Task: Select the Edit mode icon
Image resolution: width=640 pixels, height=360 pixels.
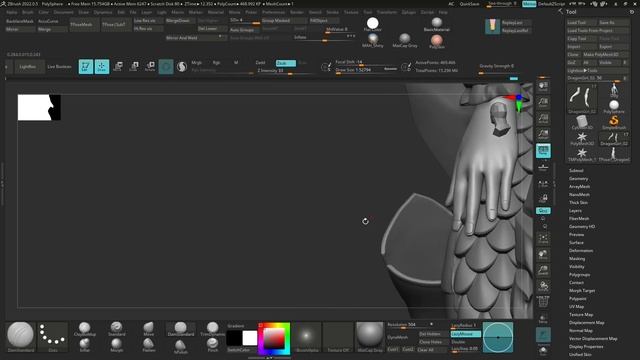Action: 86,67
